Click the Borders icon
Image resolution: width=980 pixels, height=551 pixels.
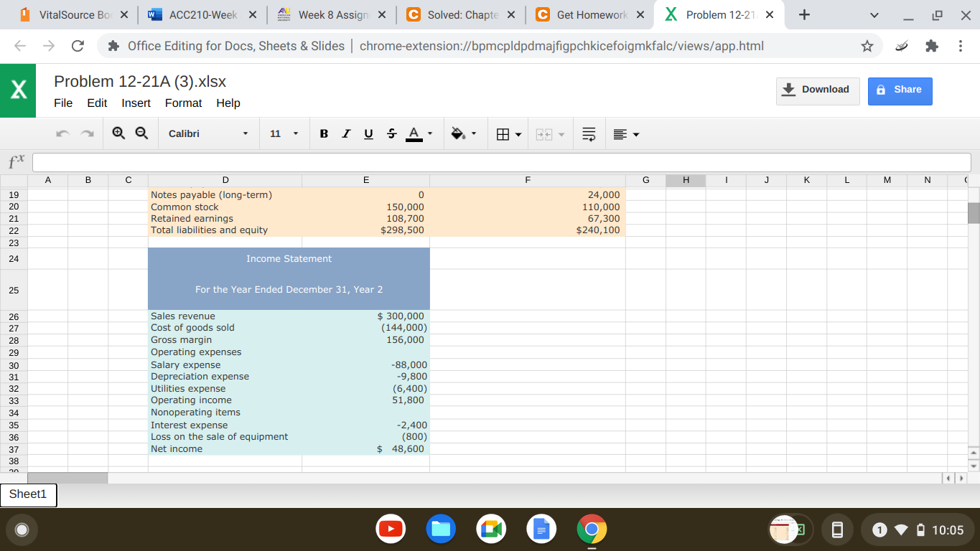(503, 133)
